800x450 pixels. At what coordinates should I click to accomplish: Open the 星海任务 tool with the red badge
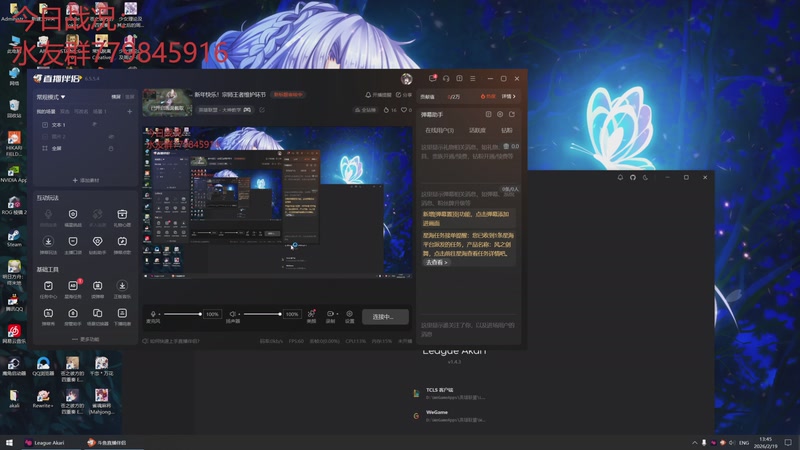point(73,286)
